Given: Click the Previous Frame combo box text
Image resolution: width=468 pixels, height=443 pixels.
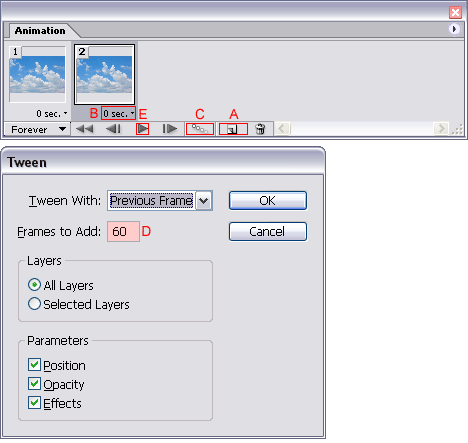Looking at the screenshot, I should click(x=151, y=201).
